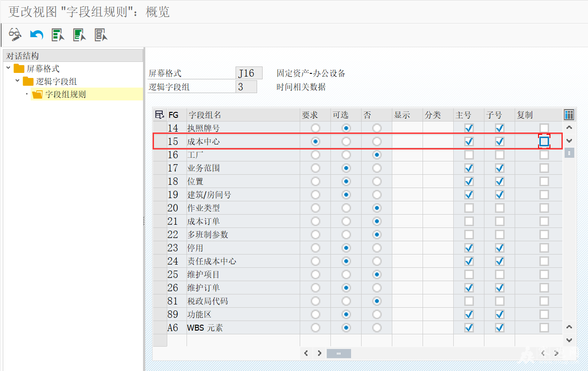The height and width of the screenshot is (371, 588).
Task: Set 工厂 to 可选
Action: point(346,155)
